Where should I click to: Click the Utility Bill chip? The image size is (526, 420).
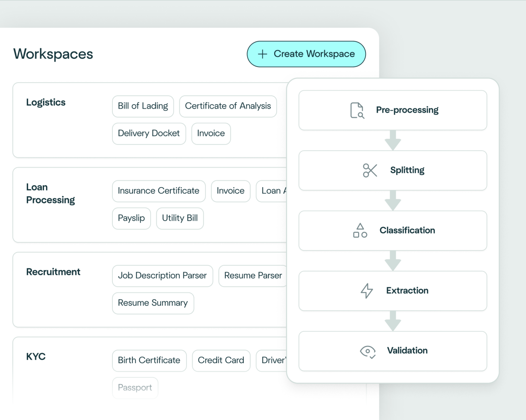point(180,218)
